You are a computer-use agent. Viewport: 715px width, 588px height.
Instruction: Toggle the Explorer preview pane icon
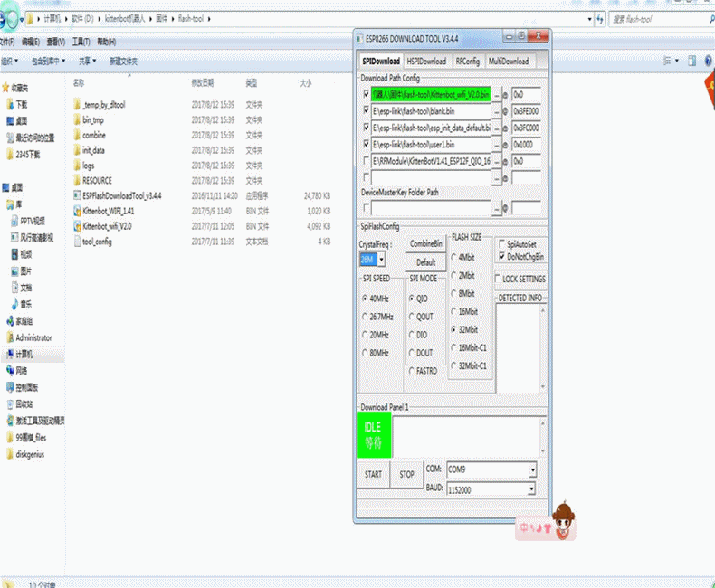691,62
